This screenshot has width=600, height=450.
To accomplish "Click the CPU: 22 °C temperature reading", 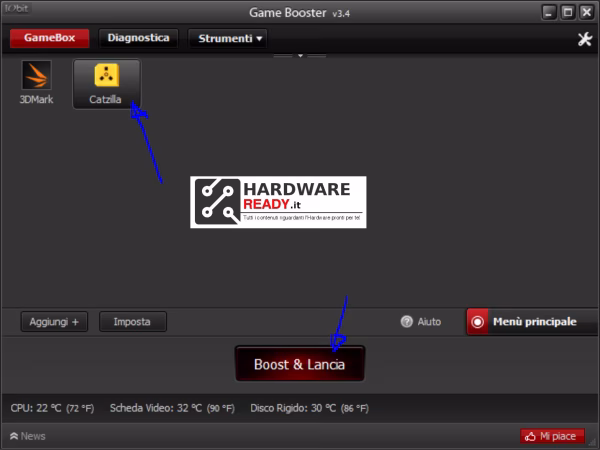I will pos(52,408).
